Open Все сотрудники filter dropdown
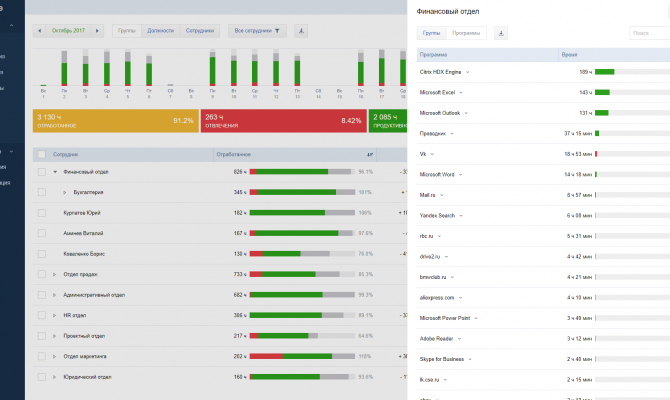 [x=257, y=31]
